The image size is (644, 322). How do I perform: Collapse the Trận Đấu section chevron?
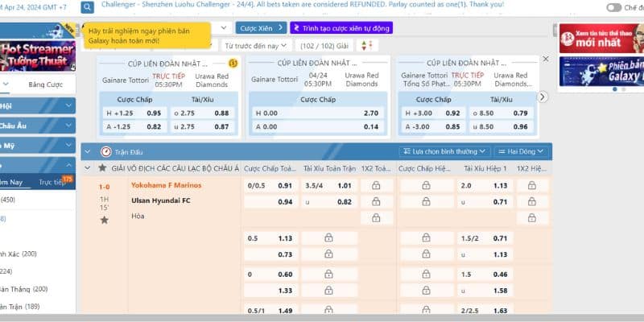(89, 151)
